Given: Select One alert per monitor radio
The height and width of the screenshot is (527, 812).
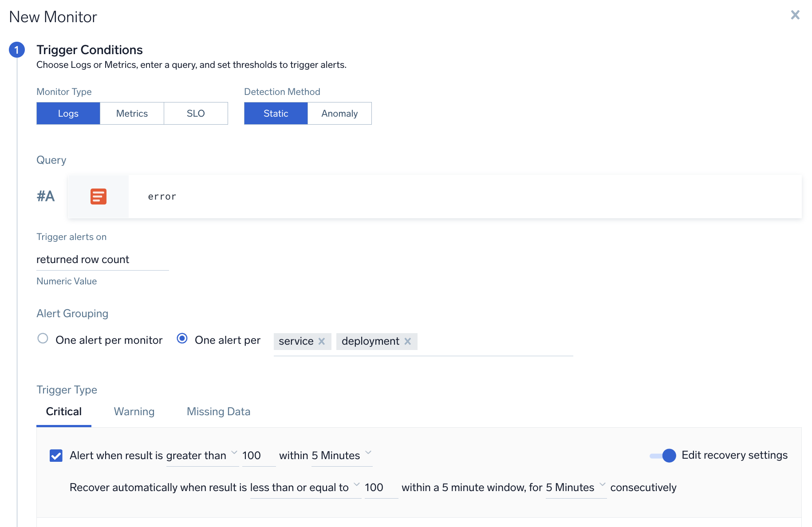Looking at the screenshot, I should [x=43, y=338].
